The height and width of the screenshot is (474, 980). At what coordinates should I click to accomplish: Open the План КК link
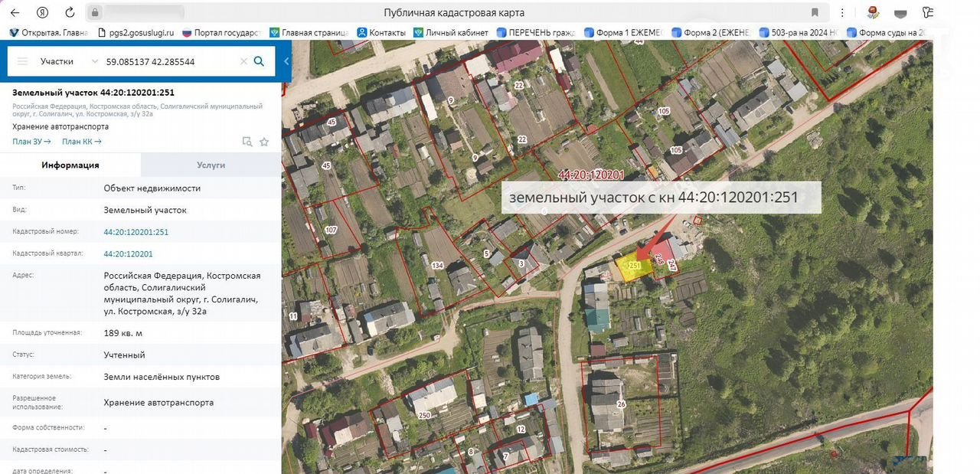click(x=81, y=142)
